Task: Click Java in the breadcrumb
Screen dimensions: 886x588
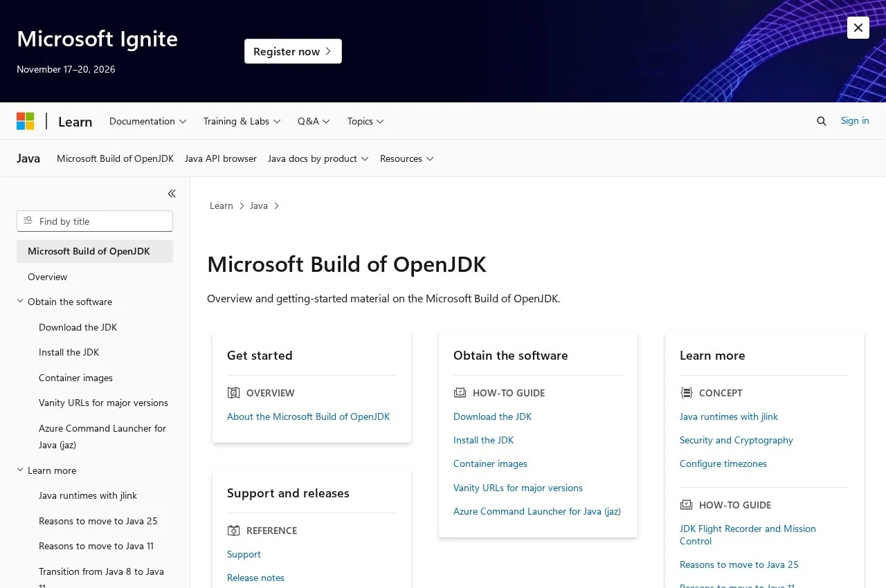Action: coord(259,205)
